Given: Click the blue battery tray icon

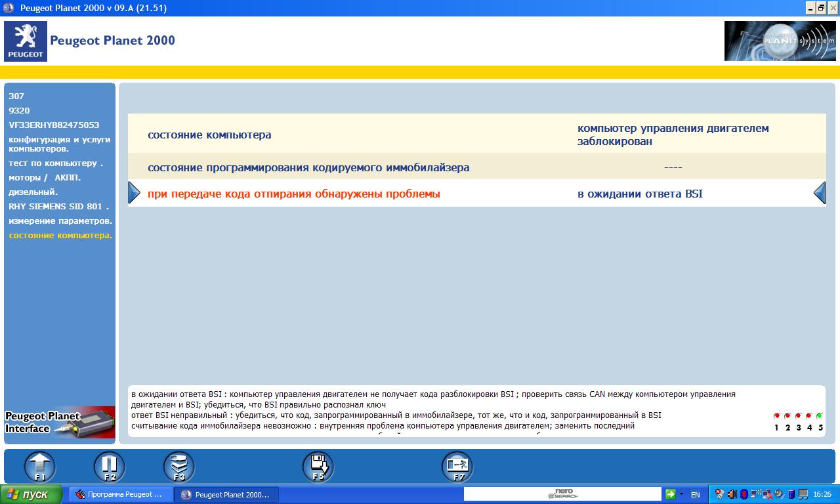Looking at the screenshot, I should point(791,494).
